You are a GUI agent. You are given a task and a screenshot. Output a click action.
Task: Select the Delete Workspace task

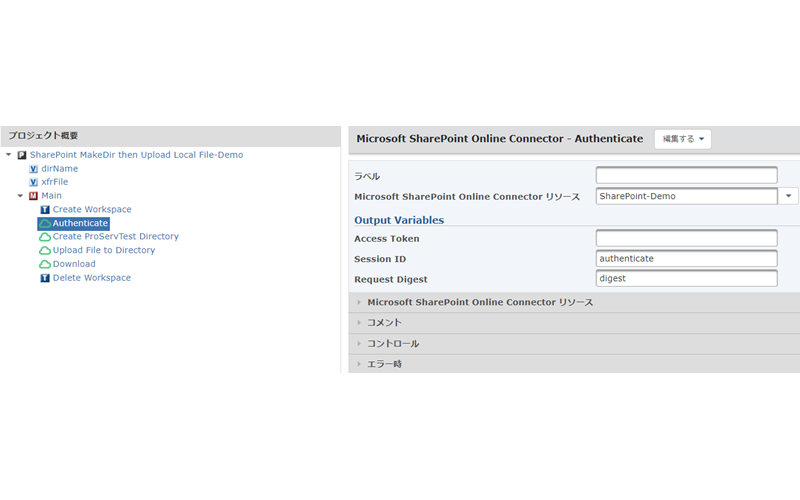coord(92,278)
